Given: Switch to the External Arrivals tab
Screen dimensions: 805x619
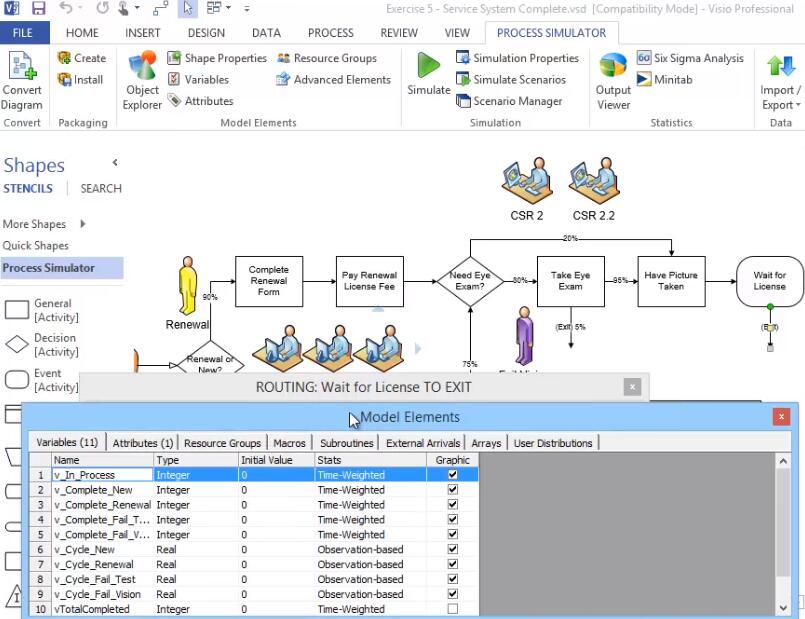Looking at the screenshot, I should [423, 443].
